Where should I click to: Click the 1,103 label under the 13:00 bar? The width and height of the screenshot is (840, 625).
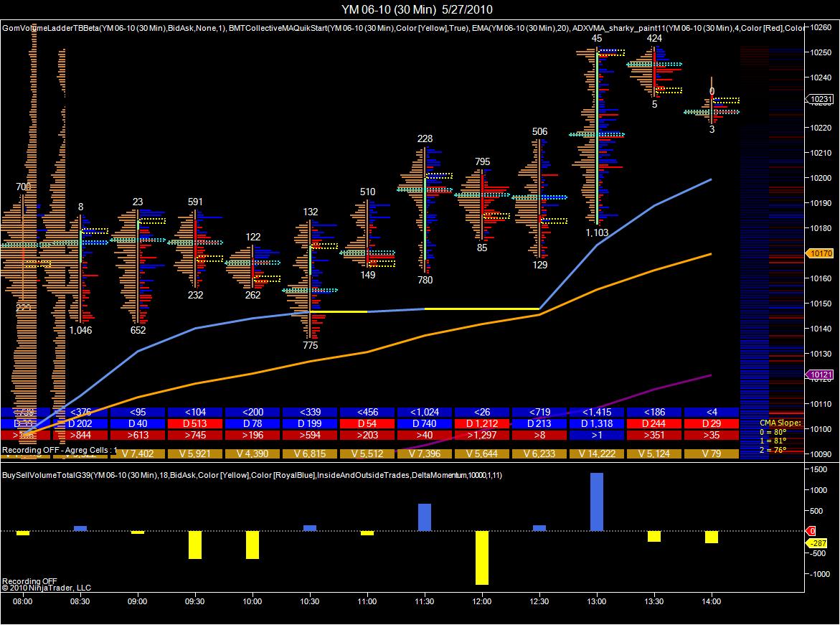click(x=597, y=232)
